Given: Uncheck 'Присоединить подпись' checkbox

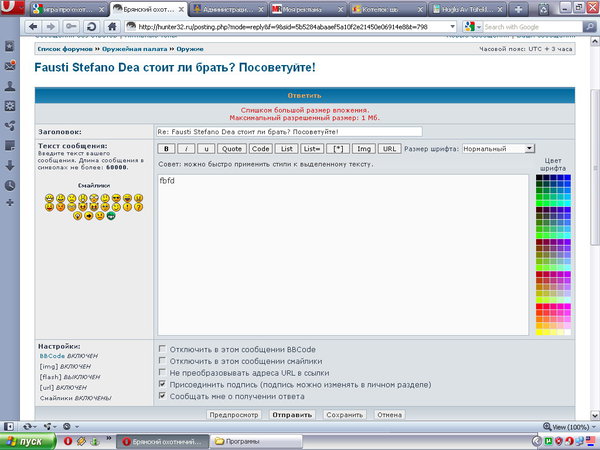Looking at the screenshot, I should (162, 384).
